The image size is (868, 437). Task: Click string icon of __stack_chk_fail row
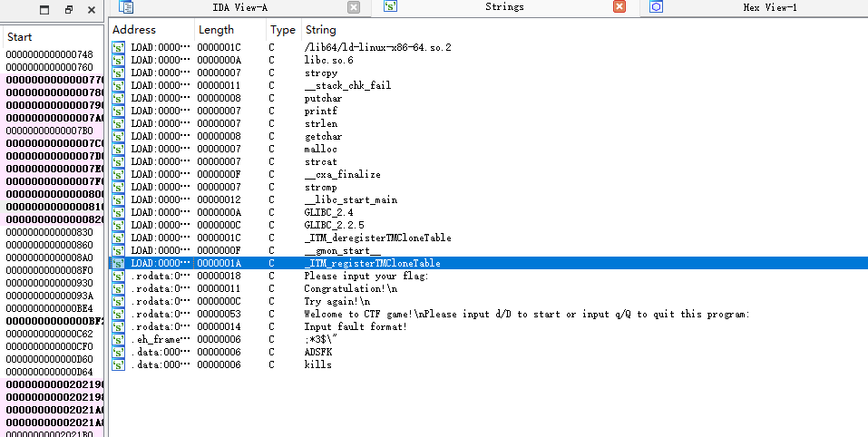click(119, 86)
